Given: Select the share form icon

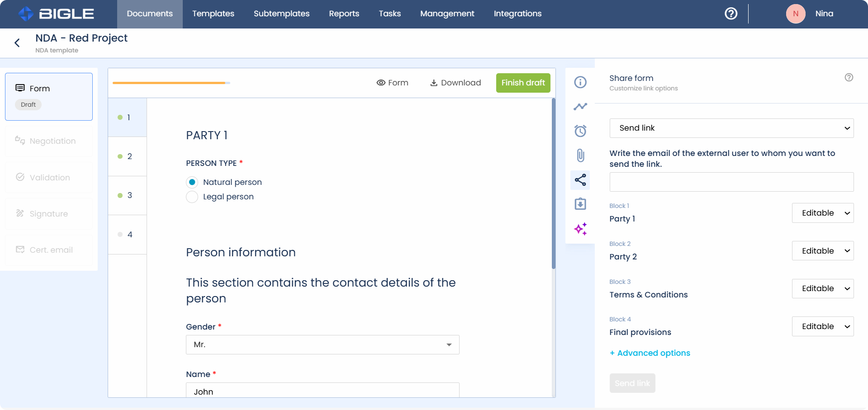Looking at the screenshot, I should pyautogui.click(x=580, y=180).
